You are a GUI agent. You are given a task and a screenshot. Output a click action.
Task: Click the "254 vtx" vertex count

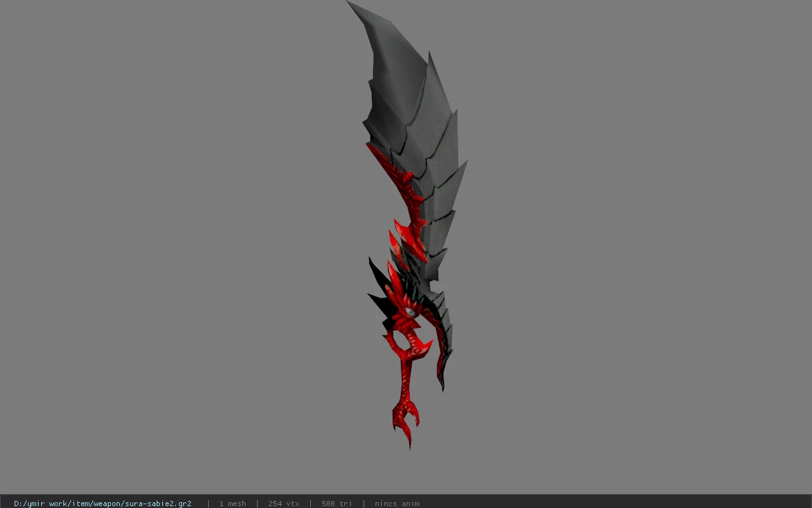coord(284,504)
